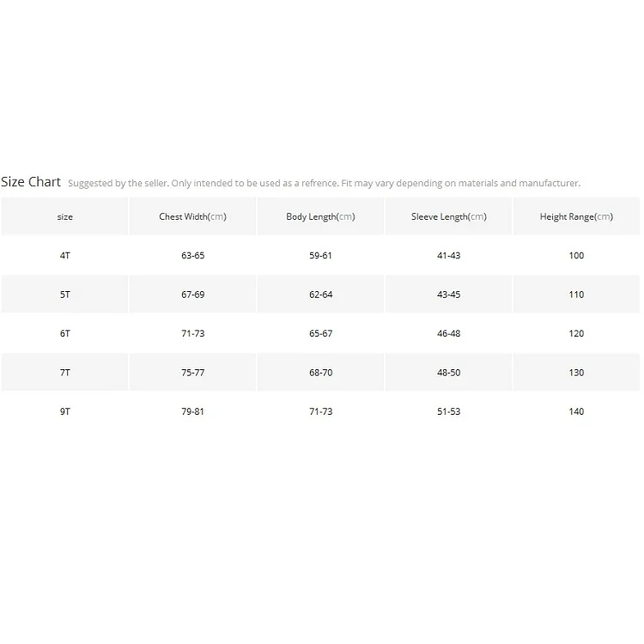Image resolution: width=644 pixels, height=644 pixels.
Task: Select the 6T size row label
Action: [65, 333]
